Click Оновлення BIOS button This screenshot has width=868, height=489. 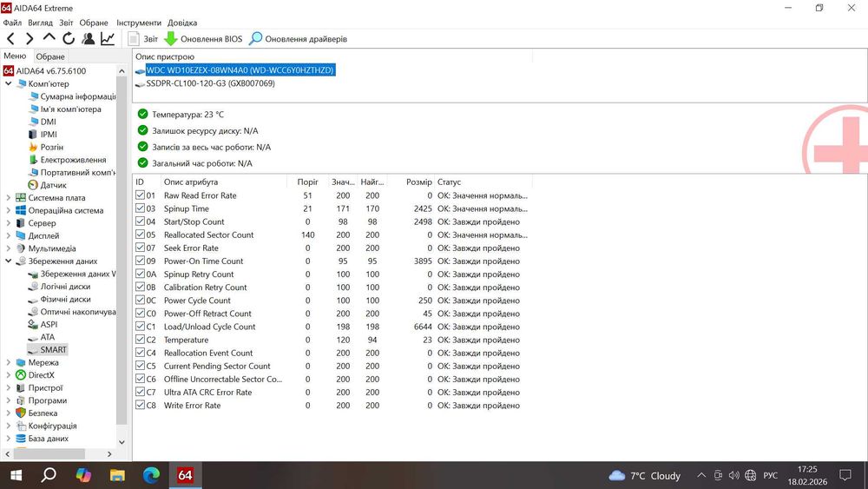pos(204,39)
